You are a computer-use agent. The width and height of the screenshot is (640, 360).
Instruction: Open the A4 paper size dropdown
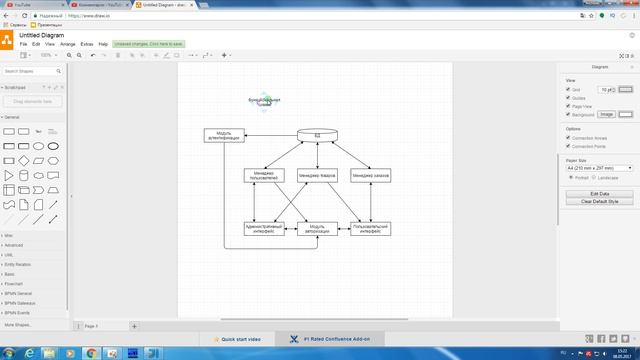point(599,168)
